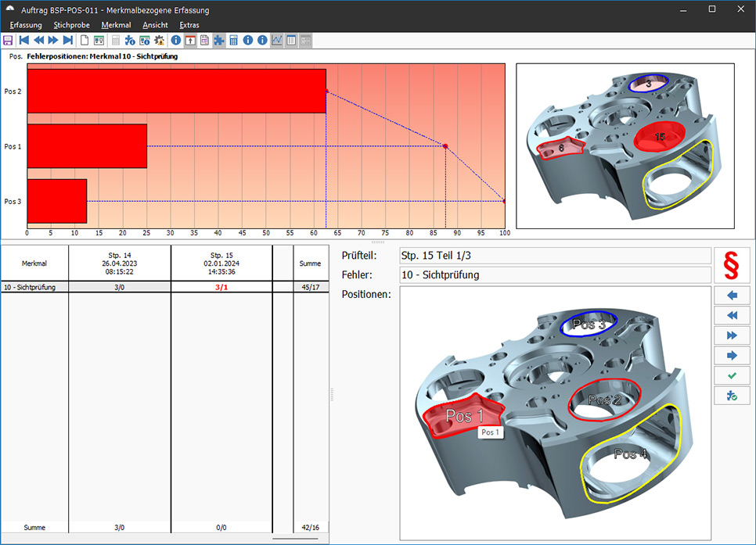Viewport: 756px width, 545px height.
Task: Toggle the column layout button in the toolbar
Action: (291, 40)
